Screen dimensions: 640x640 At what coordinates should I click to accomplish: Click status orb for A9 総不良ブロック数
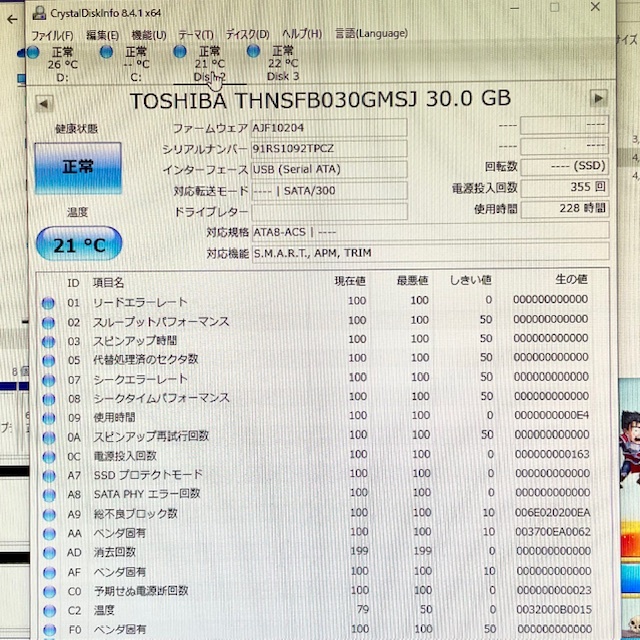pyautogui.click(x=49, y=515)
